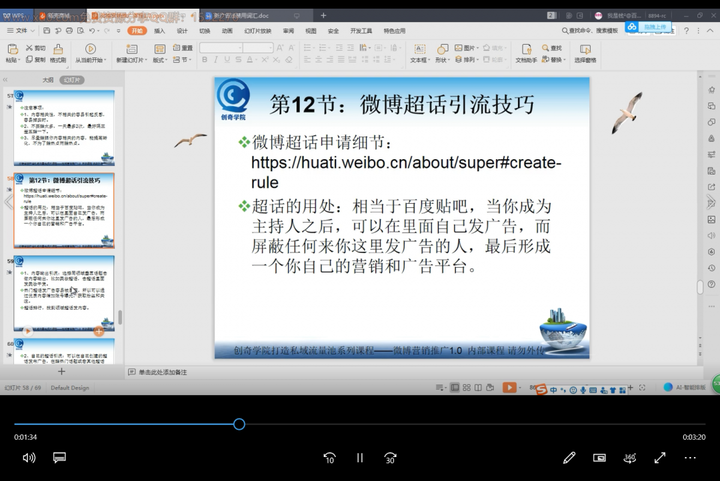Open the 幻灯片放映 ribbon tab
720x481 pixels.
coord(258,31)
